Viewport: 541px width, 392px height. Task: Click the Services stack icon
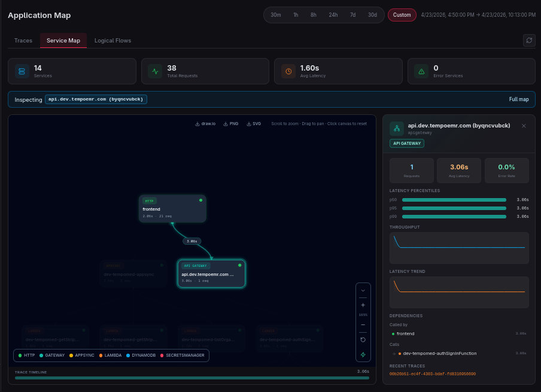pos(22,71)
